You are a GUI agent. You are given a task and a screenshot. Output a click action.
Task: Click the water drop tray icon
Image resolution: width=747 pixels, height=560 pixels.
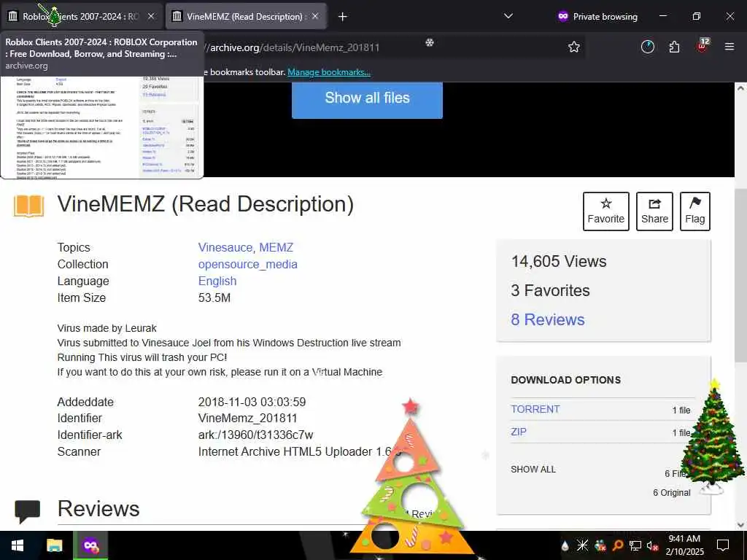565,545
